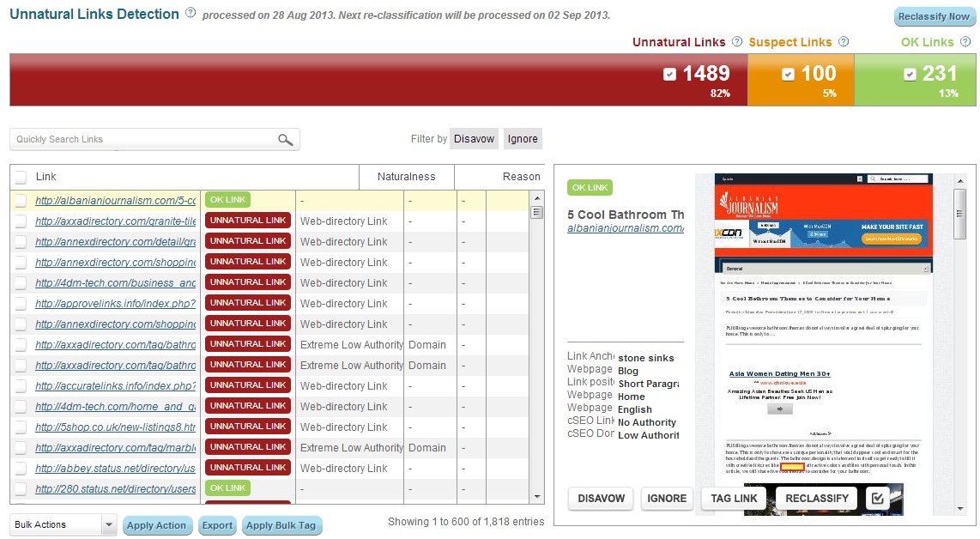Image resolution: width=980 pixels, height=539 pixels.
Task: Click the magnifier icon in the search box
Action: pyautogui.click(x=285, y=140)
